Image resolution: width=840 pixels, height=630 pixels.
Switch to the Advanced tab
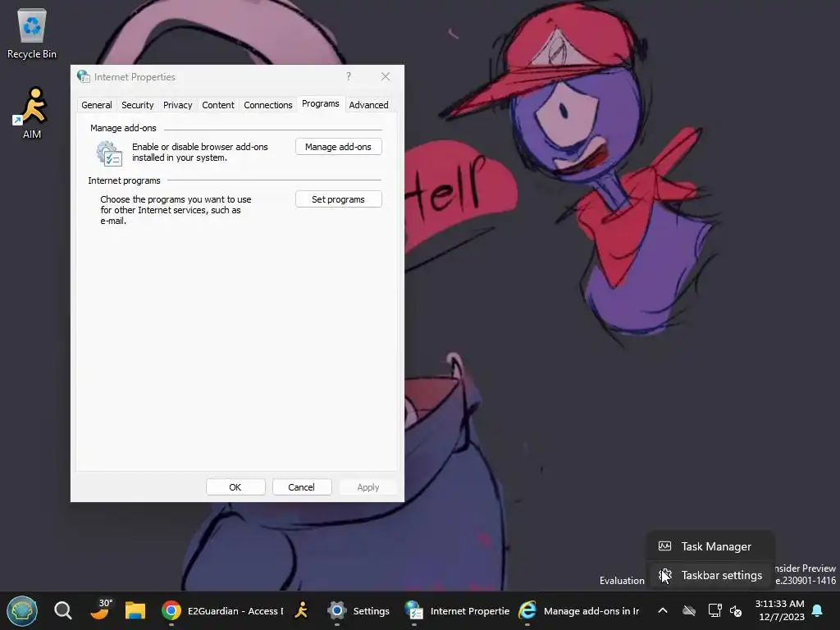(368, 105)
